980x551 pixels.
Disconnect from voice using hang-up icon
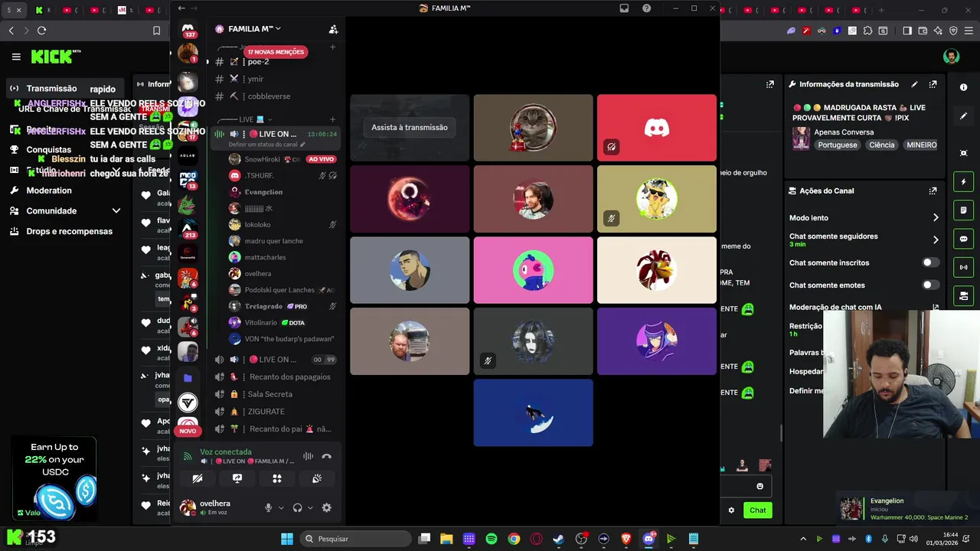(327, 456)
